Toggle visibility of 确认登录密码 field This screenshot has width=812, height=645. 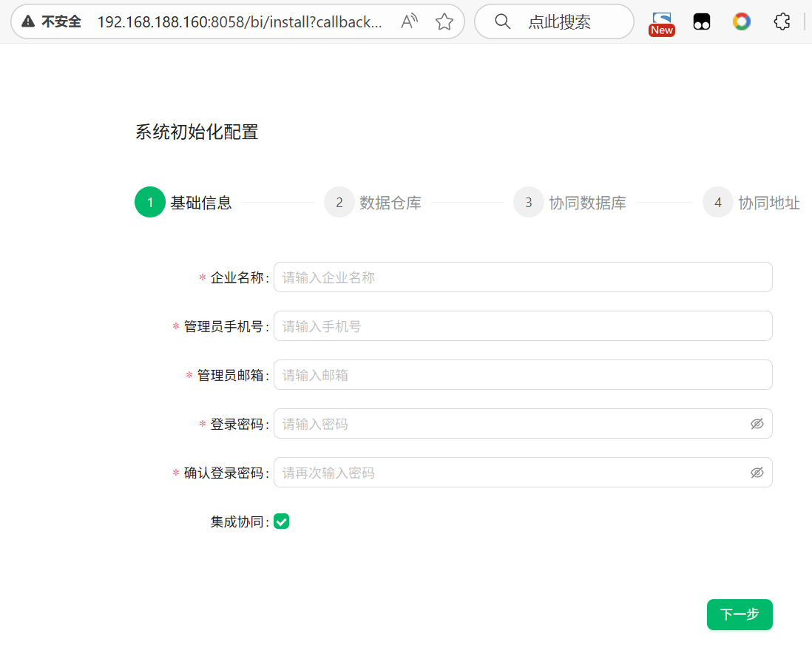point(757,473)
